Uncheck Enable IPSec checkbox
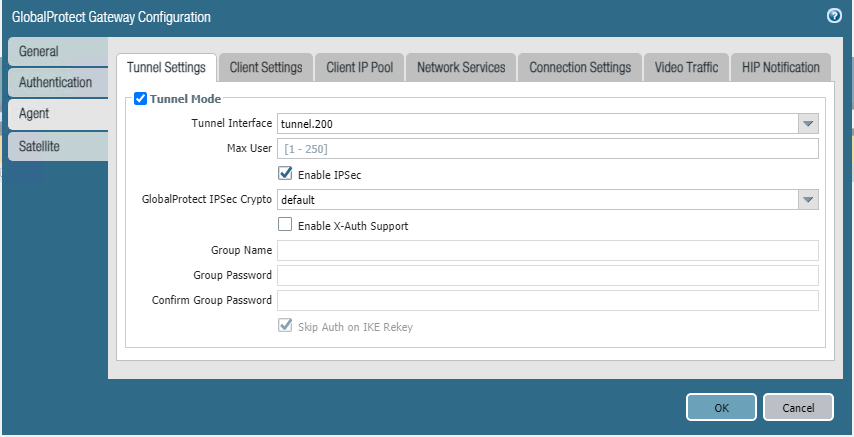854x437 pixels. (x=285, y=174)
